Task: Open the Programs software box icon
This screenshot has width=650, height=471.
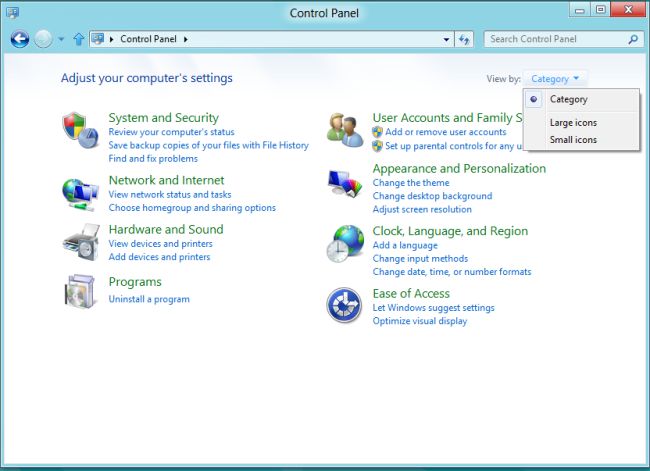Action: click(80, 291)
